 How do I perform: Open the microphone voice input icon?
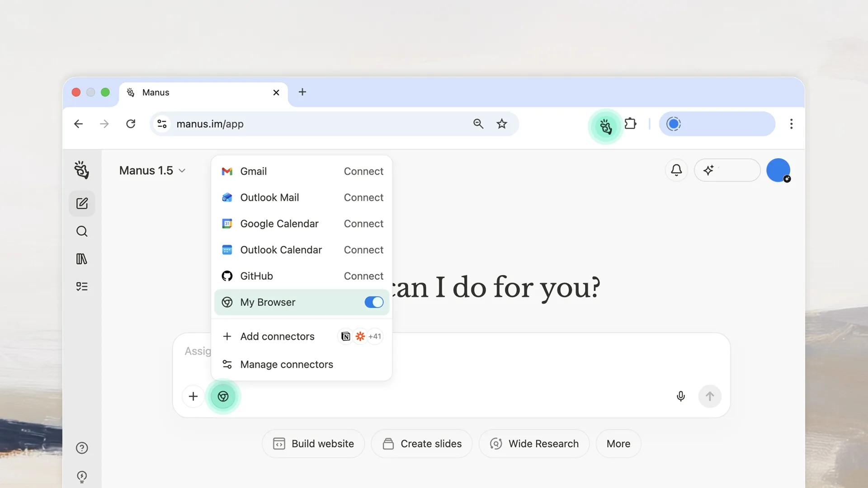681,396
